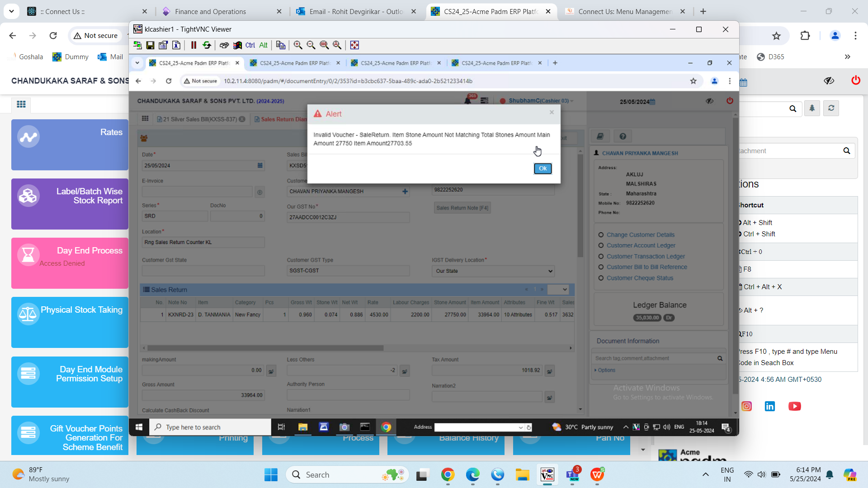The height and width of the screenshot is (488, 868).
Task: Open the D365 bookmark
Action: coord(770,57)
